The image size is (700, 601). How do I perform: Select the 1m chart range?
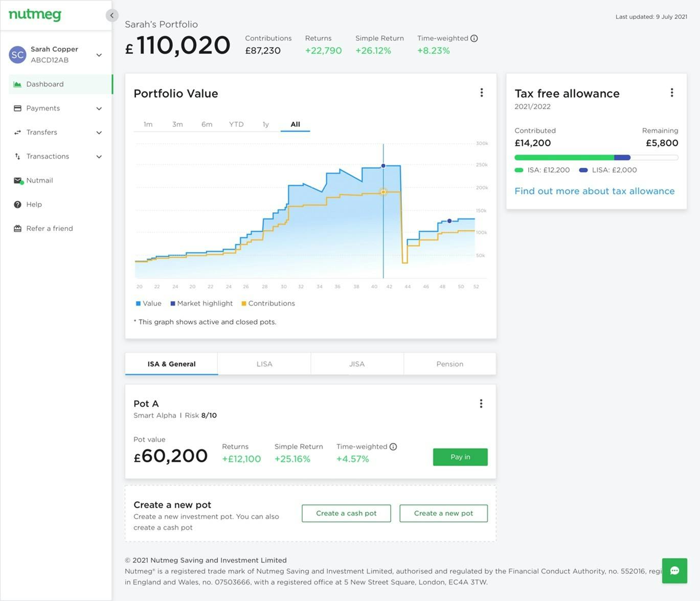[x=148, y=124]
